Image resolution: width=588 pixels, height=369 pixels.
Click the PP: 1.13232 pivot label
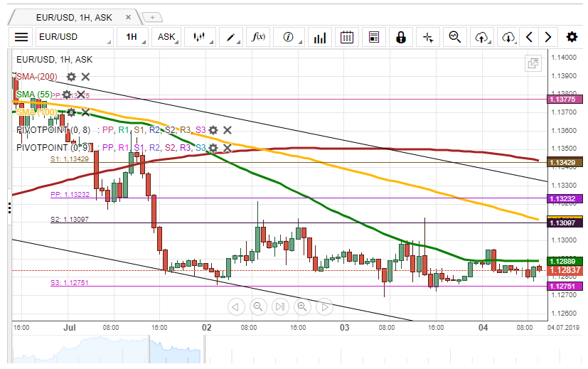pyautogui.click(x=70, y=195)
